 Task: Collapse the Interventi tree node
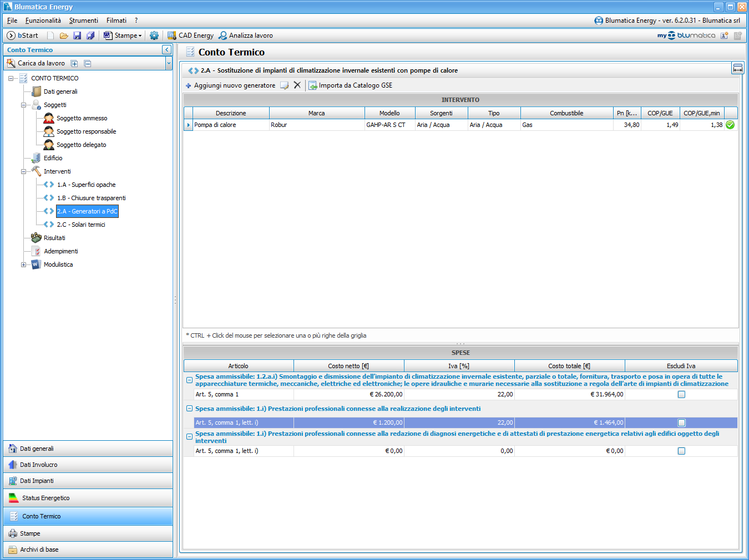point(24,172)
